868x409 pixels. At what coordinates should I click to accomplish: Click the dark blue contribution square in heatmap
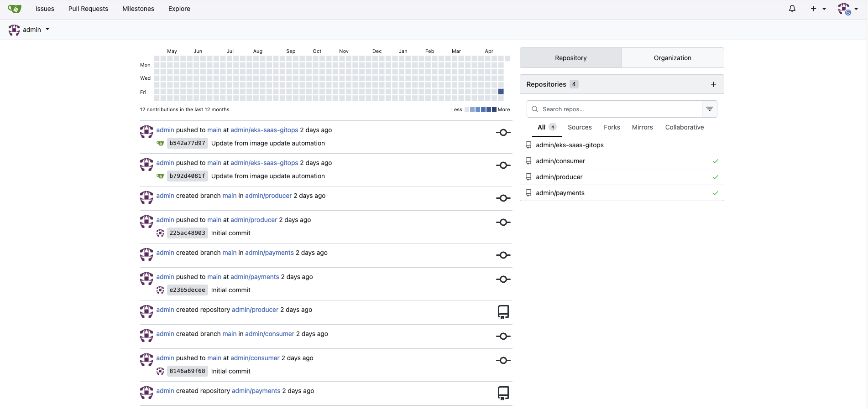[501, 92]
